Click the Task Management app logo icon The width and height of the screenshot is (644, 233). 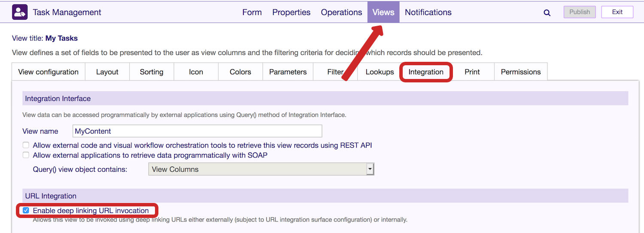(20, 12)
